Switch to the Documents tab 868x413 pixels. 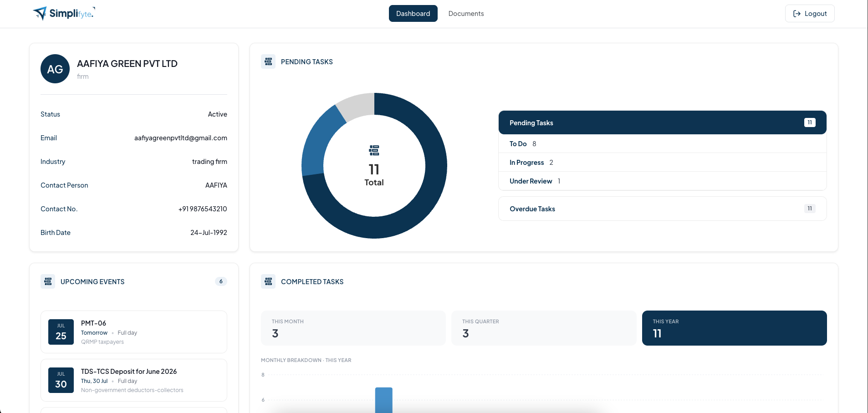(466, 14)
